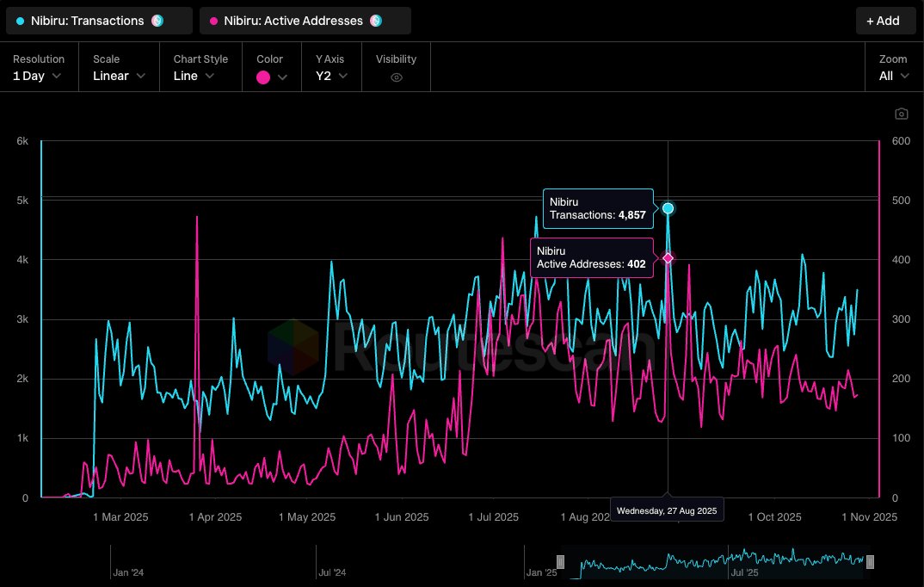Image resolution: width=924 pixels, height=587 pixels.
Task: Click the 1 May 2025 x-axis label
Action: 307,517
